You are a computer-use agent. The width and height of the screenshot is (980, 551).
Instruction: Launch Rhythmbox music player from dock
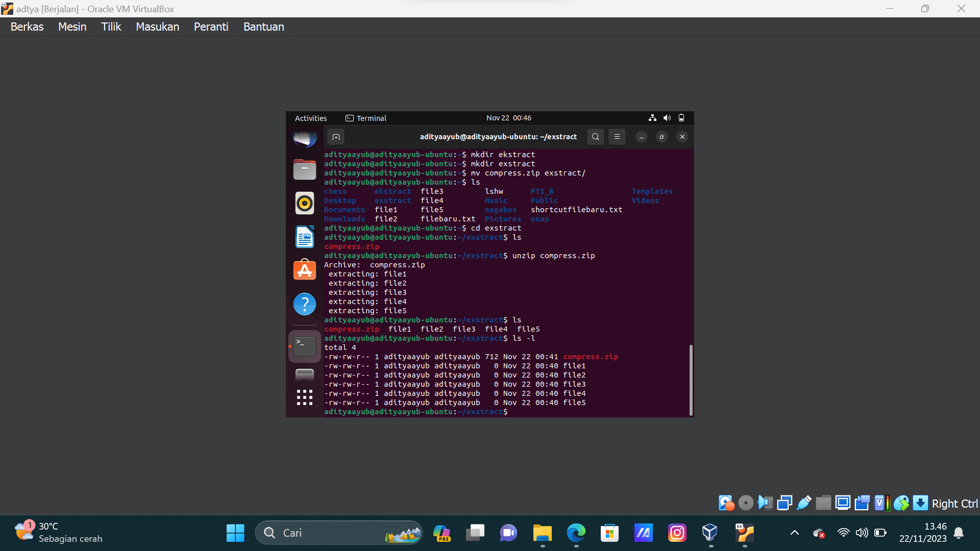[305, 203]
